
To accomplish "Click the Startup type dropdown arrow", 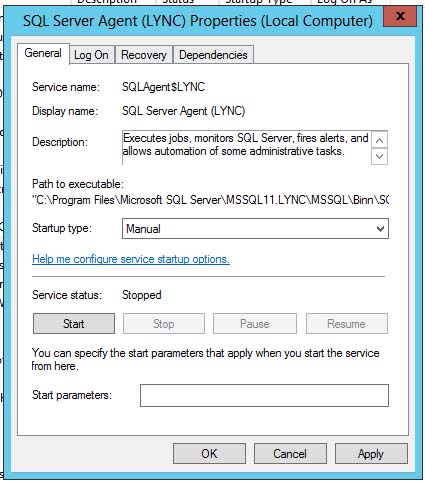I will [380, 229].
